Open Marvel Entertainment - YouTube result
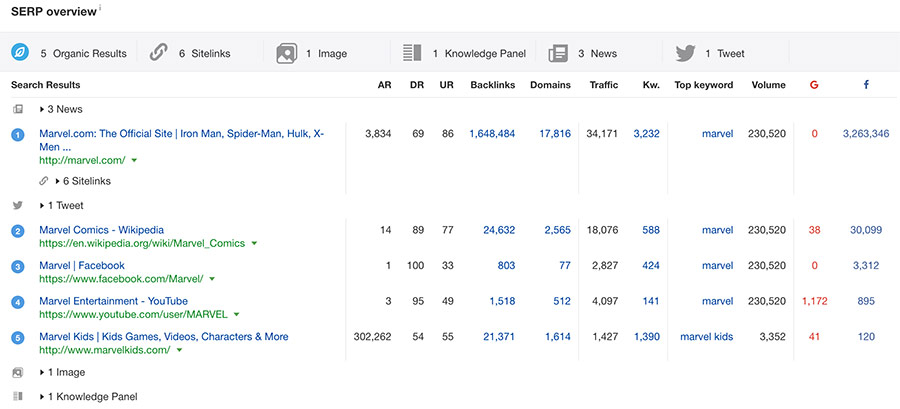The height and width of the screenshot is (409, 900). [113, 301]
